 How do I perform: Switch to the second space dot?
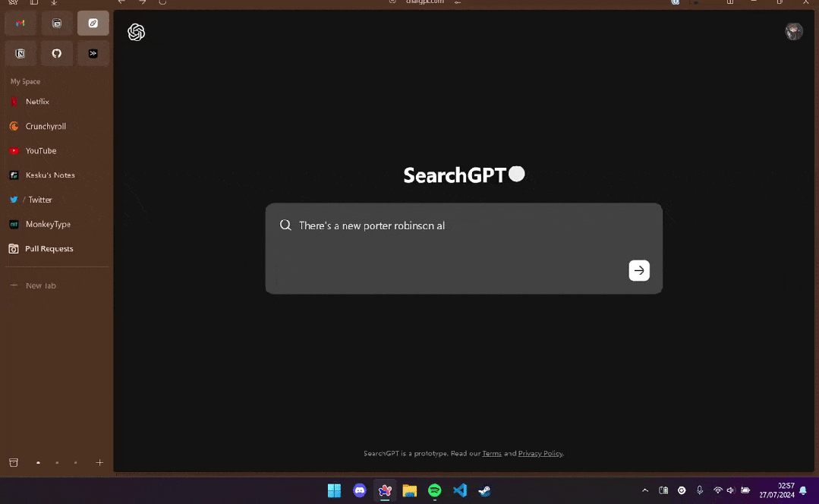[x=57, y=462]
